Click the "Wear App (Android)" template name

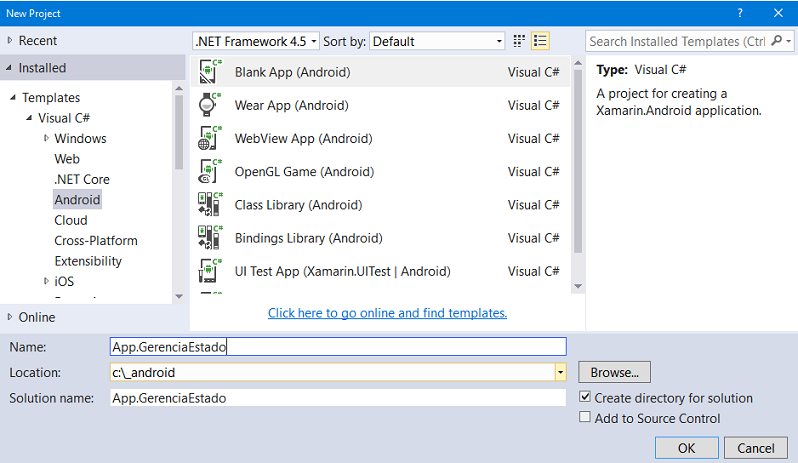(x=292, y=105)
